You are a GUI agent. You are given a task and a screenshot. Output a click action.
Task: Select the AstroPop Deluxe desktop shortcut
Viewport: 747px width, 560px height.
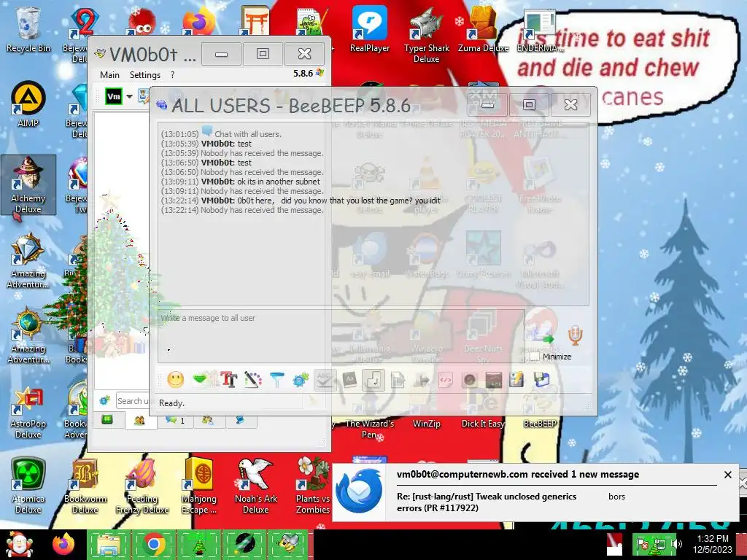coord(28,413)
